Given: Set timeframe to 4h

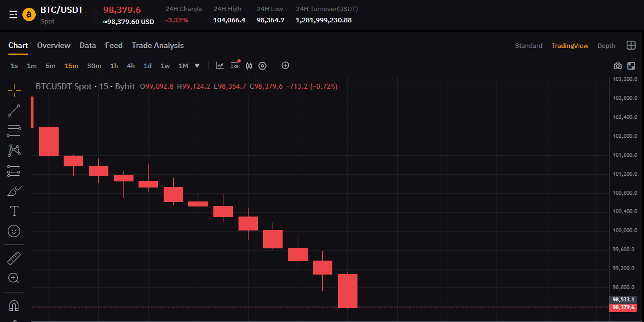Looking at the screenshot, I should (x=131, y=66).
